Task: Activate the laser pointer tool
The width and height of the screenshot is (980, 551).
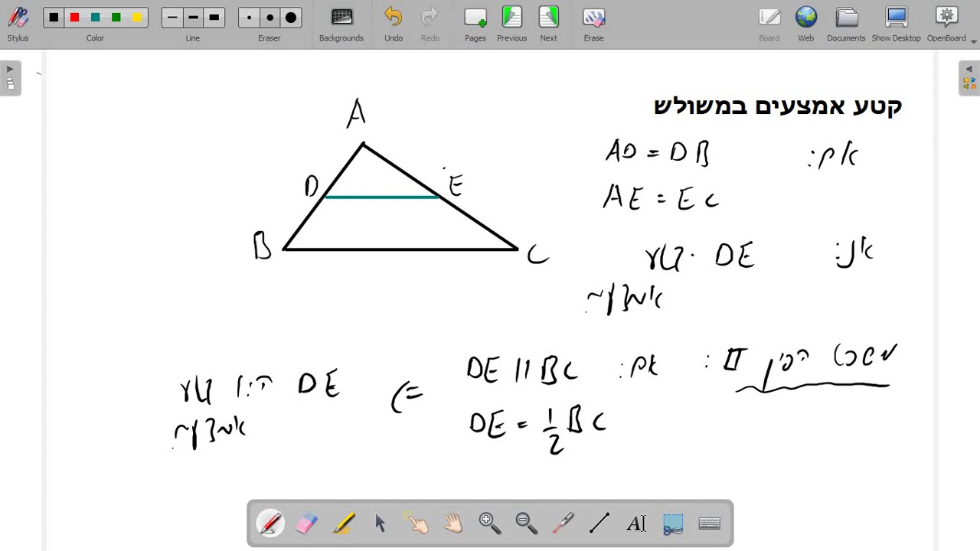Action: [x=563, y=523]
